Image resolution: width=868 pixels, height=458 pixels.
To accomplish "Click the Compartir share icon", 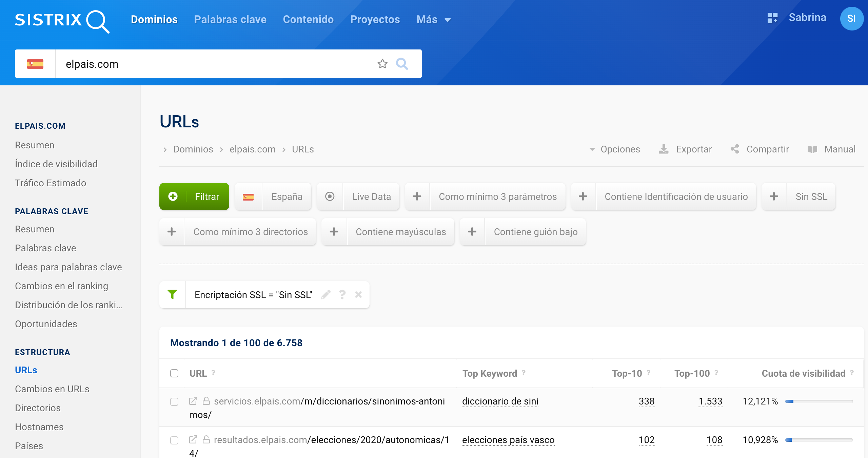I will 735,149.
